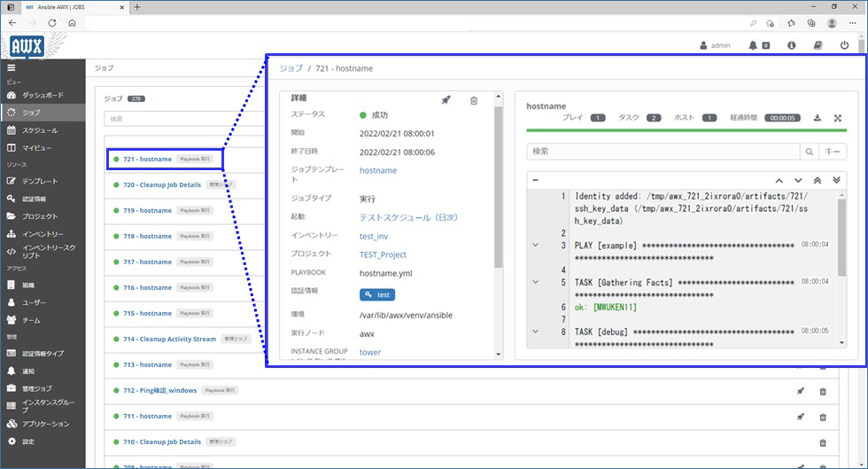Jump one step up in output
Viewport: 868px width, 469px height.
tap(779, 180)
